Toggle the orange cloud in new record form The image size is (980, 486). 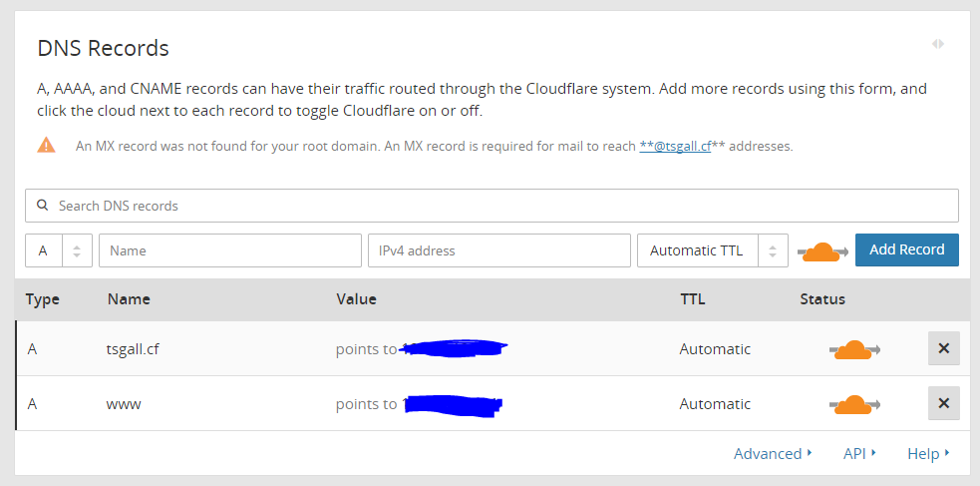(x=822, y=251)
